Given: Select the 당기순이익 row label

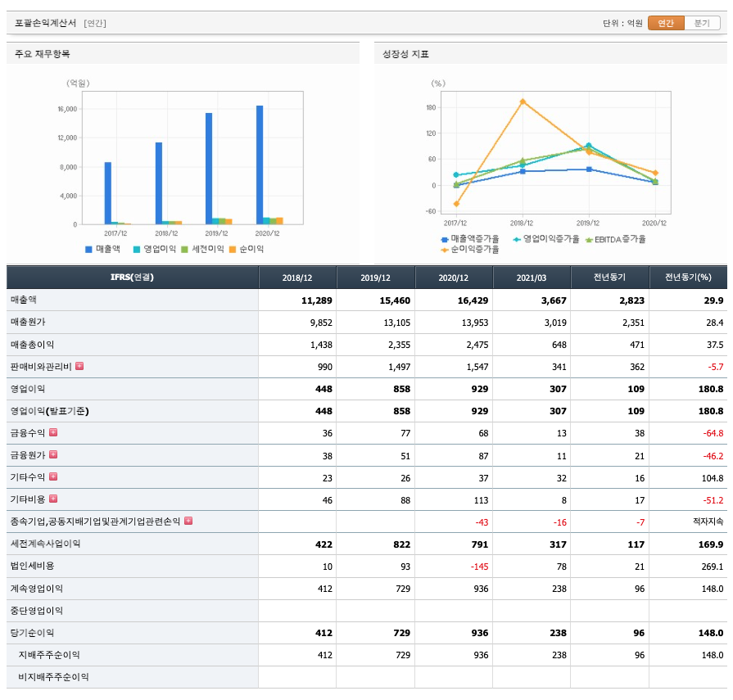Looking at the screenshot, I should click(x=32, y=632).
